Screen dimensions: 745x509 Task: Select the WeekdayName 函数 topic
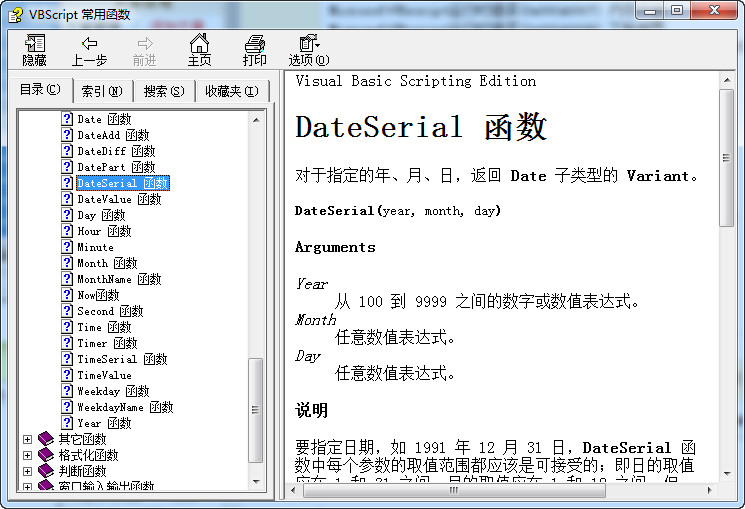[125, 407]
